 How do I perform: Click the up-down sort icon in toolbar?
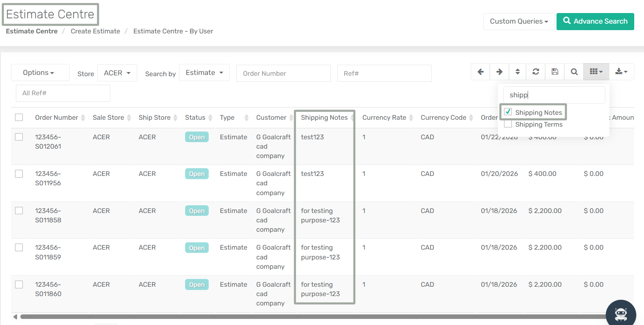tap(517, 72)
